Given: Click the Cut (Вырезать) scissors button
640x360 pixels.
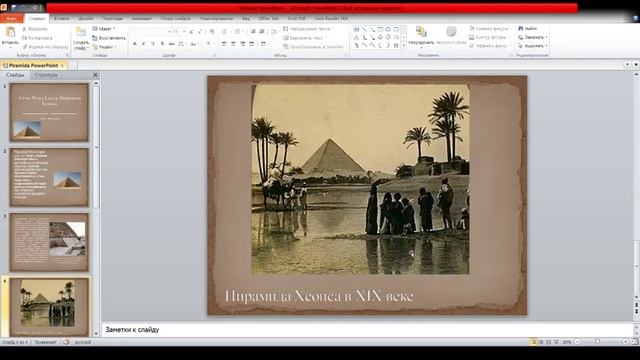Looking at the screenshot, I should coord(35,29).
